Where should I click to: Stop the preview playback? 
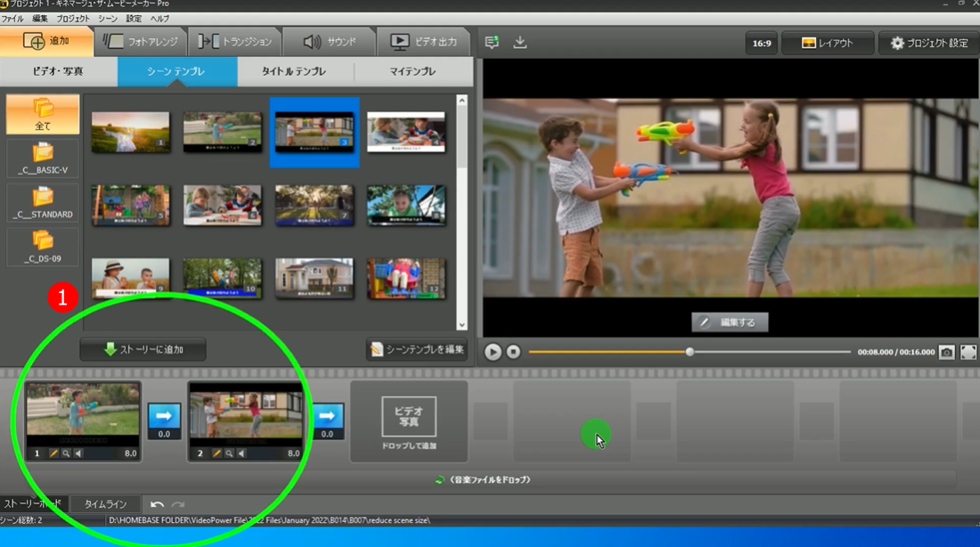[514, 352]
